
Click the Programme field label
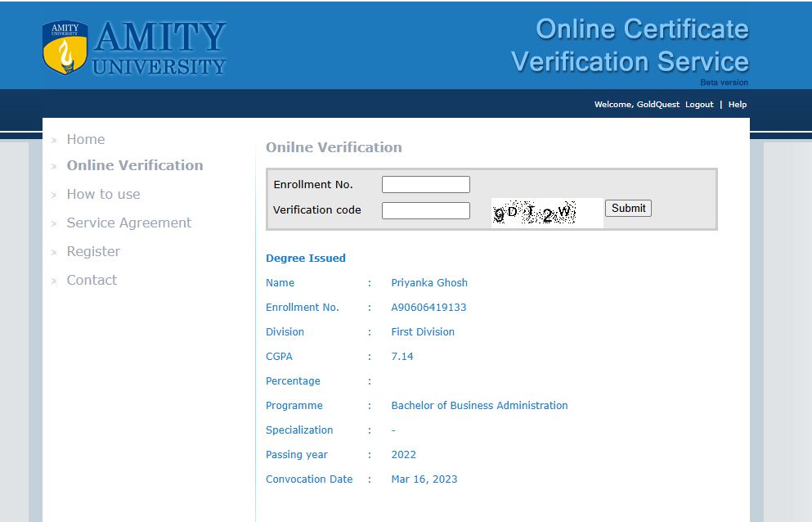pos(294,406)
